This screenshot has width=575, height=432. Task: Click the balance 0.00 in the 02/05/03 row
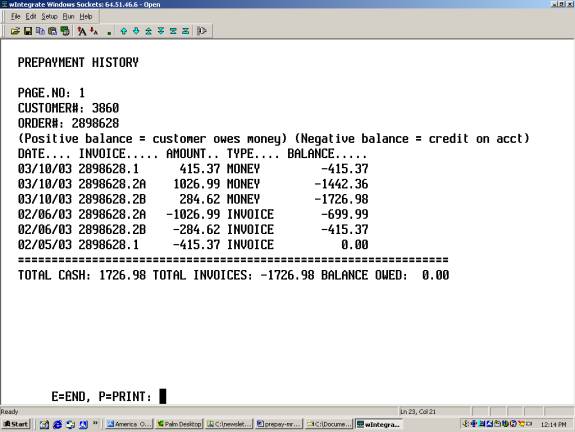coord(355,245)
